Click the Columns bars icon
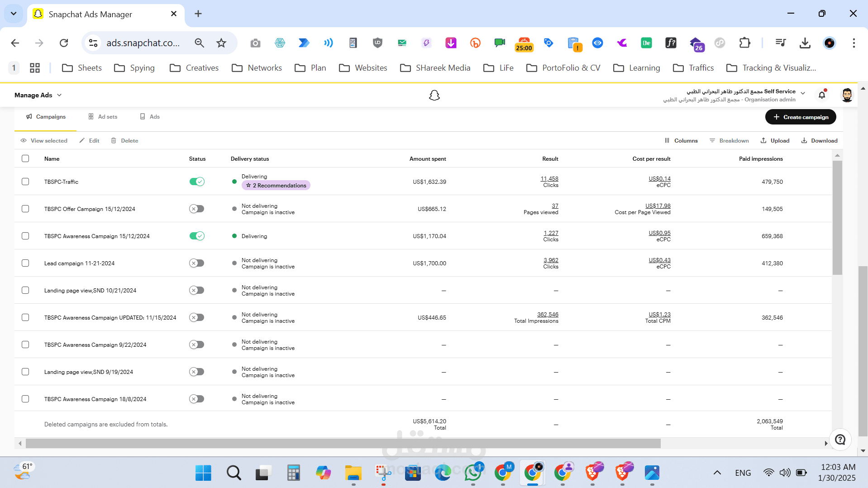 pyautogui.click(x=667, y=141)
